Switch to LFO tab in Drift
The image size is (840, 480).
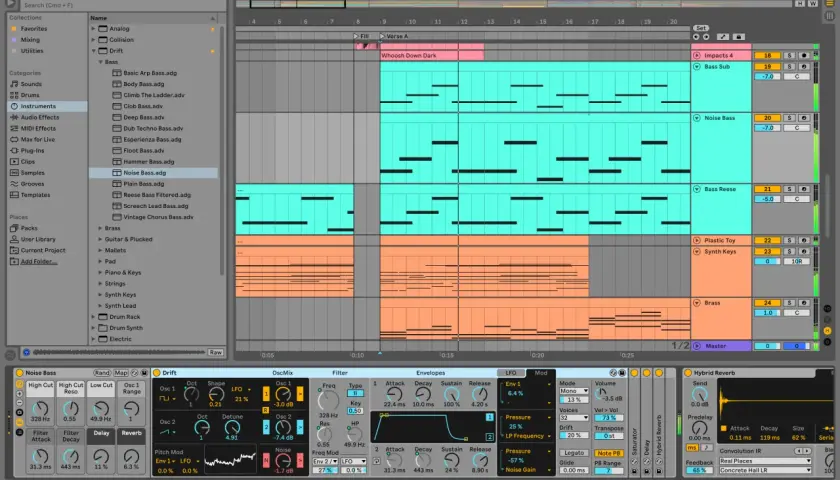click(511, 373)
